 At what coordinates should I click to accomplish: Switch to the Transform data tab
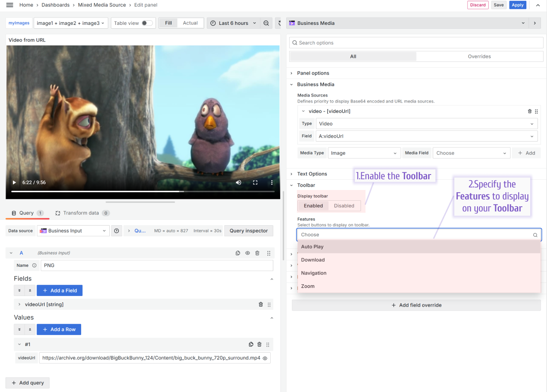click(x=82, y=213)
